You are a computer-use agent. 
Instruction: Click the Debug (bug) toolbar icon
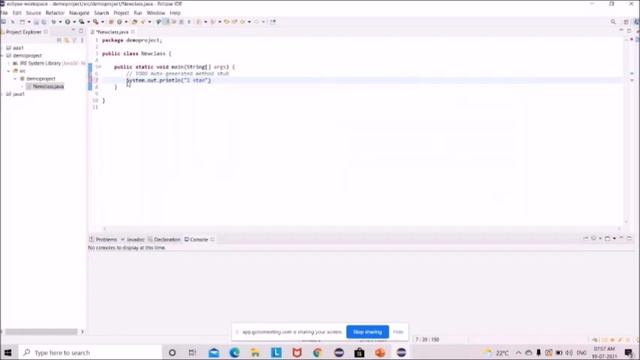[53, 22]
